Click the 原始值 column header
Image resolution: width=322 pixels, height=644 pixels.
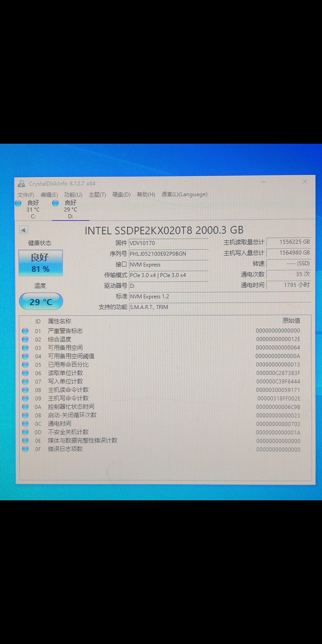tap(291, 321)
